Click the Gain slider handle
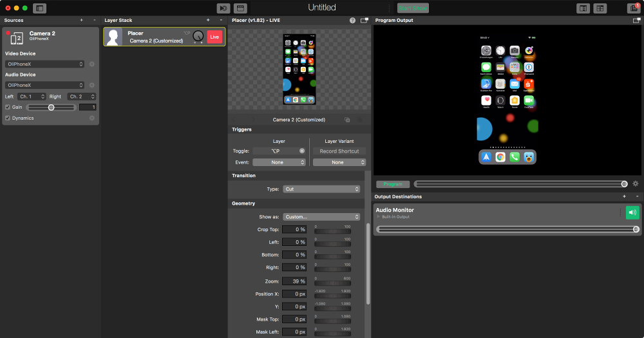The width and height of the screenshot is (644, 338). tap(51, 107)
